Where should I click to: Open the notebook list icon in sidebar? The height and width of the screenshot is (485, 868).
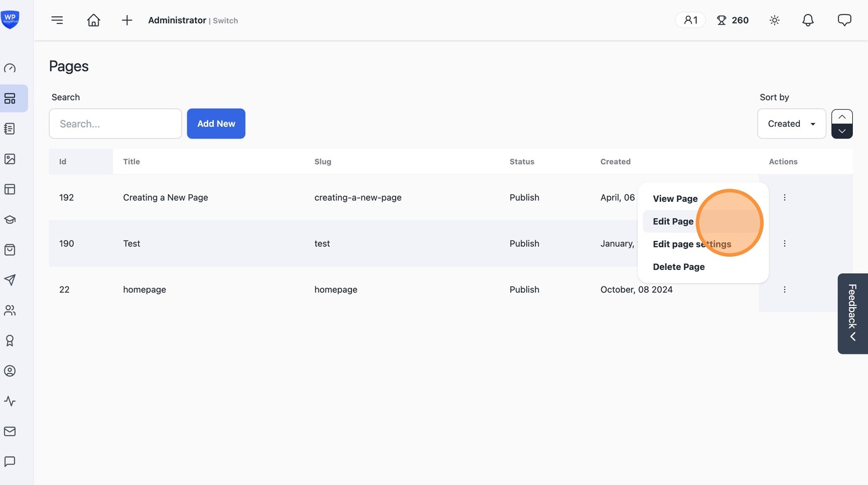pos(10,129)
